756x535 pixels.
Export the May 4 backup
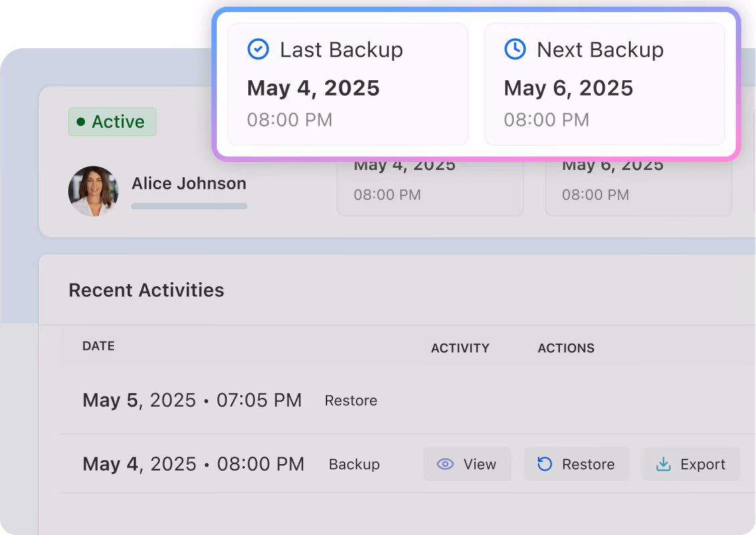pos(691,464)
